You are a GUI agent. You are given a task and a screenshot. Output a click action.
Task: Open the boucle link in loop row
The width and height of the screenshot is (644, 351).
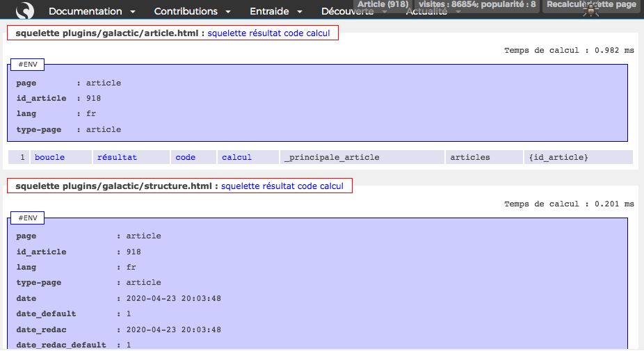49,158
